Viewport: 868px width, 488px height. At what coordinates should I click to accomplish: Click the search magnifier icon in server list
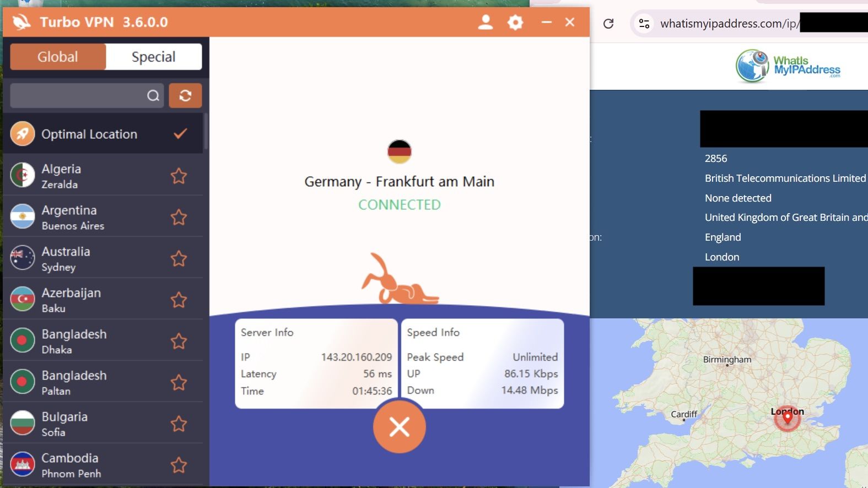point(153,96)
